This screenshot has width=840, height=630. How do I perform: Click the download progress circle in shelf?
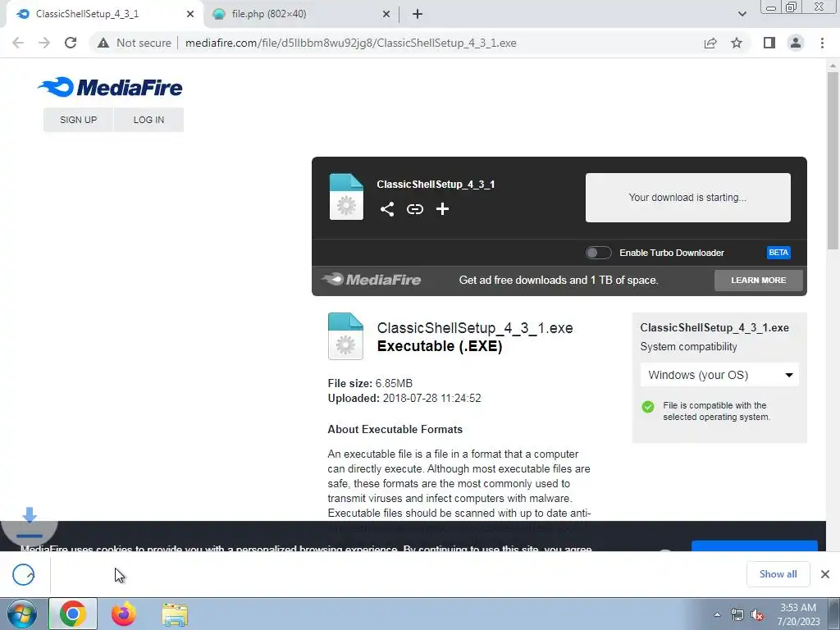click(x=24, y=575)
